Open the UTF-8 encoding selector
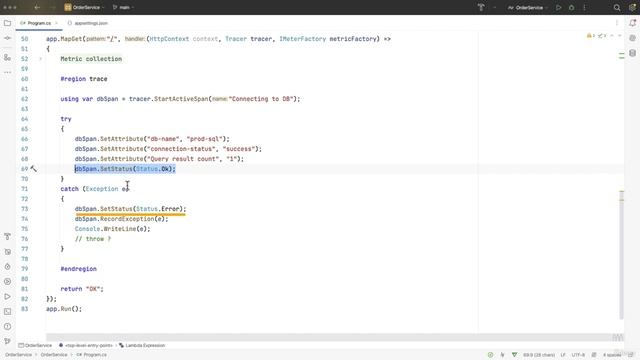The height and width of the screenshot is (360, 640). [x=578, y=355]
